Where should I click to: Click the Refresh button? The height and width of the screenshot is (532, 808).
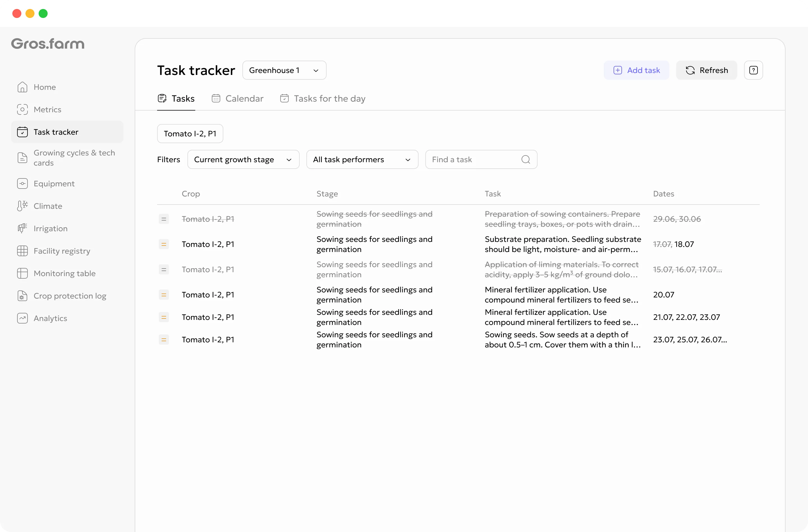706,70
